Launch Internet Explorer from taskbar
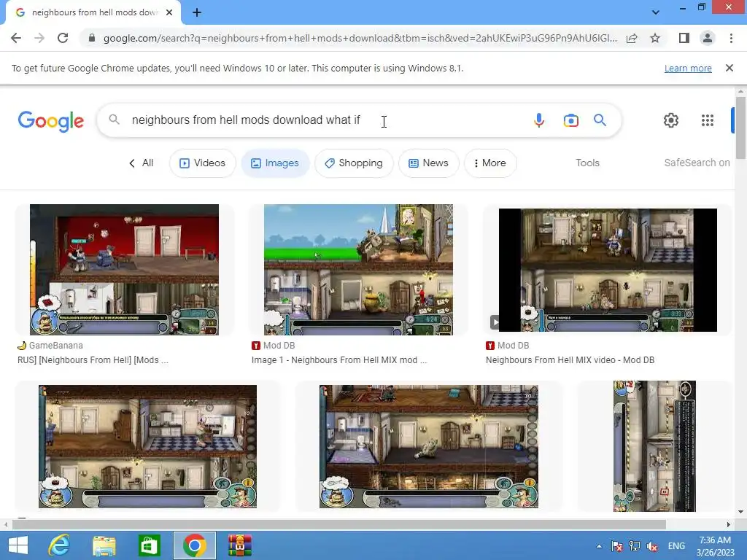The image size is (747, 560). click(x=59, y=545)
